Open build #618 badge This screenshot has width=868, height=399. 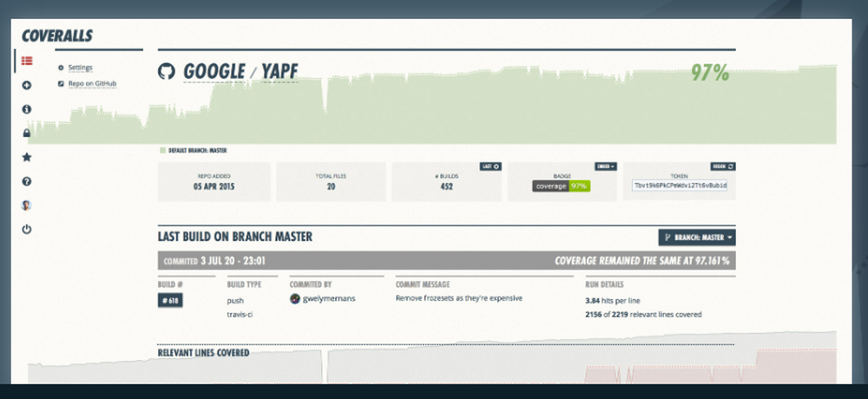170,300
